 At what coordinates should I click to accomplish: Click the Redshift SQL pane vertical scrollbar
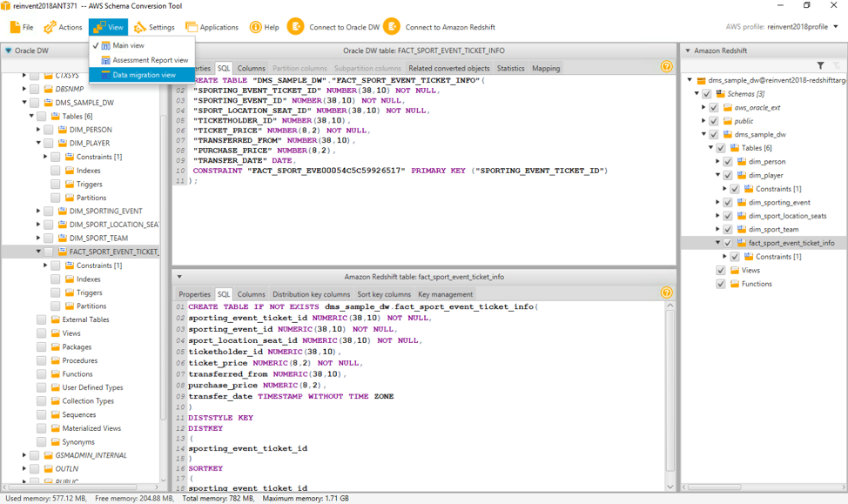tap(670, 389)
